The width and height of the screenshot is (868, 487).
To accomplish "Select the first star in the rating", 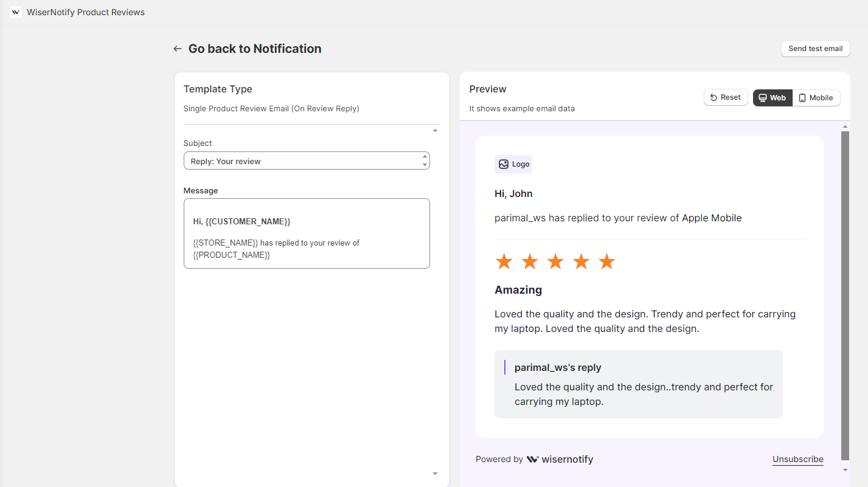I will 504,262.
